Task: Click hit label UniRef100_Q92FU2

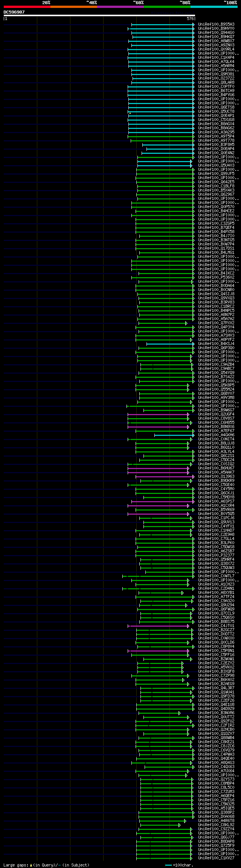Action: click(216, 721)
